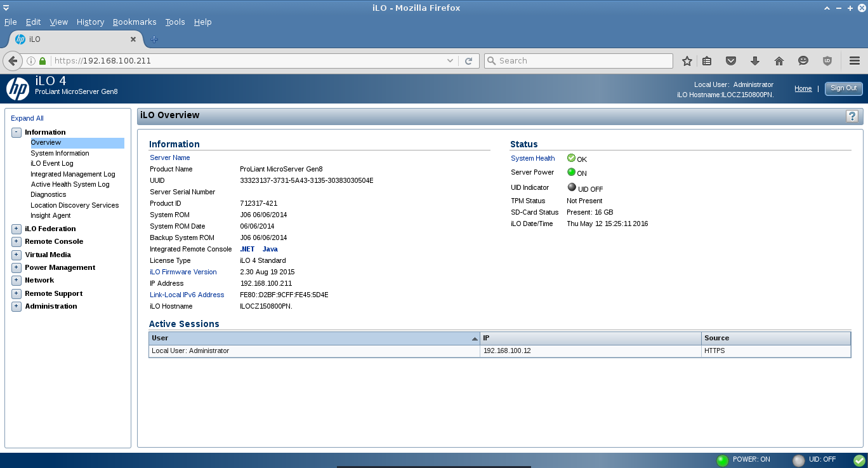This screenshot has width=868, height=468.
Task: Open the Help menu
Action: (x=203, y=22)
